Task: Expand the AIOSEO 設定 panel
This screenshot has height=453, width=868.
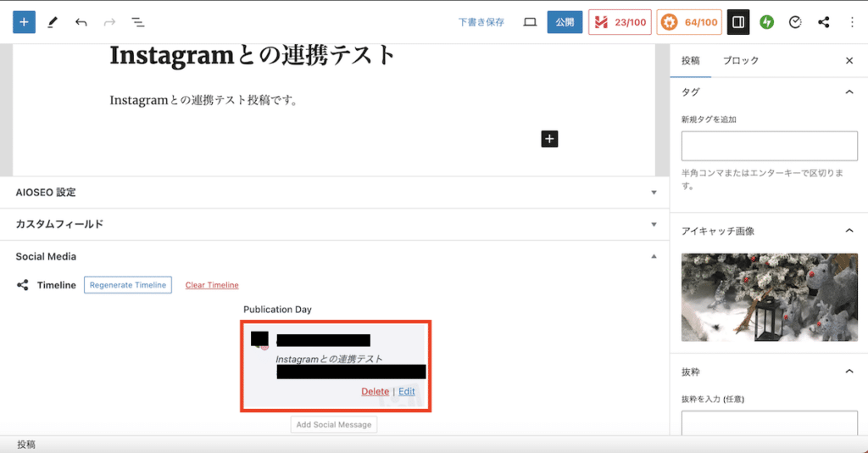Action: pos(654,193)
